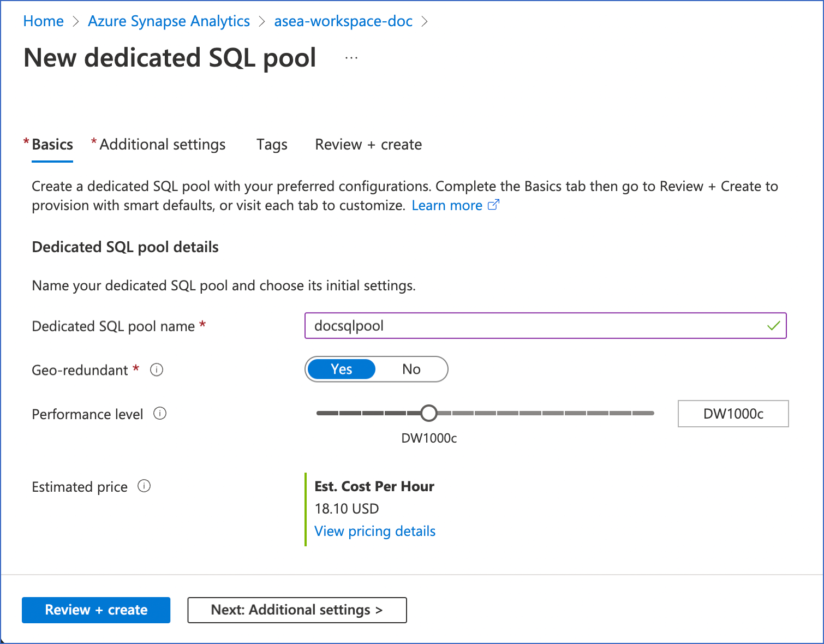Click the Est. Cost Per Hour label
Screen dimensions: 824x644
pos(374,486)
